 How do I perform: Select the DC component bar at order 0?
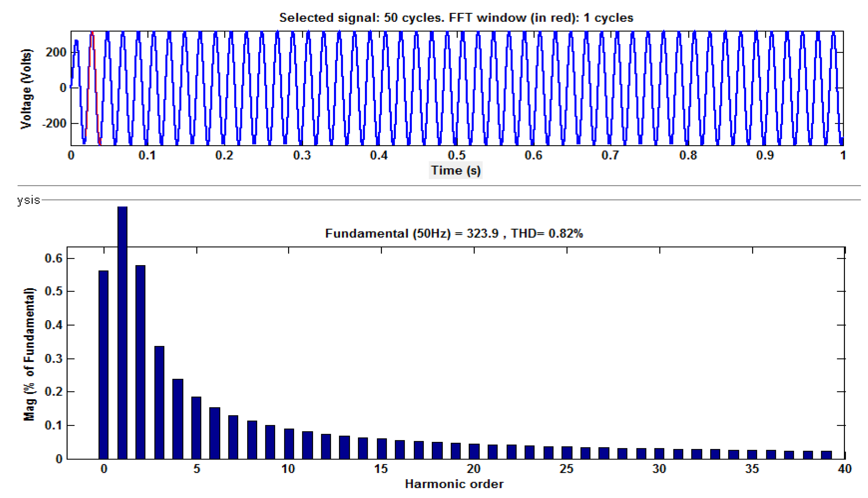(104, 364)
